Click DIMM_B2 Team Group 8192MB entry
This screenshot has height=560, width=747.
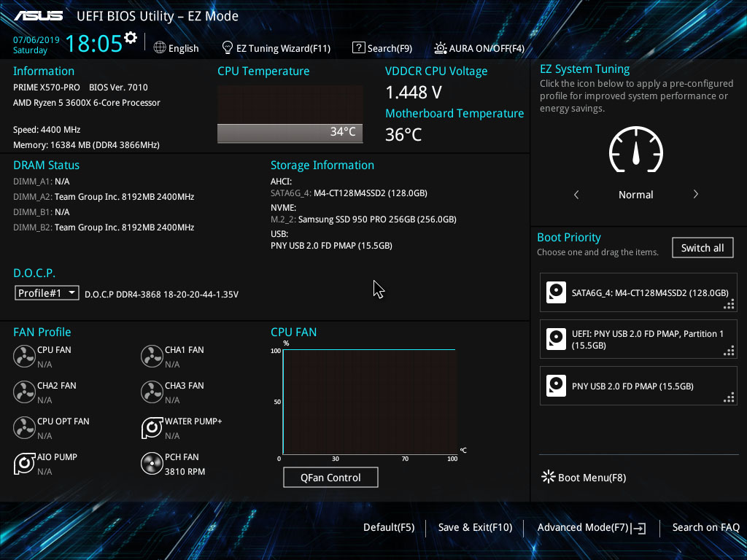pos(104,227)
